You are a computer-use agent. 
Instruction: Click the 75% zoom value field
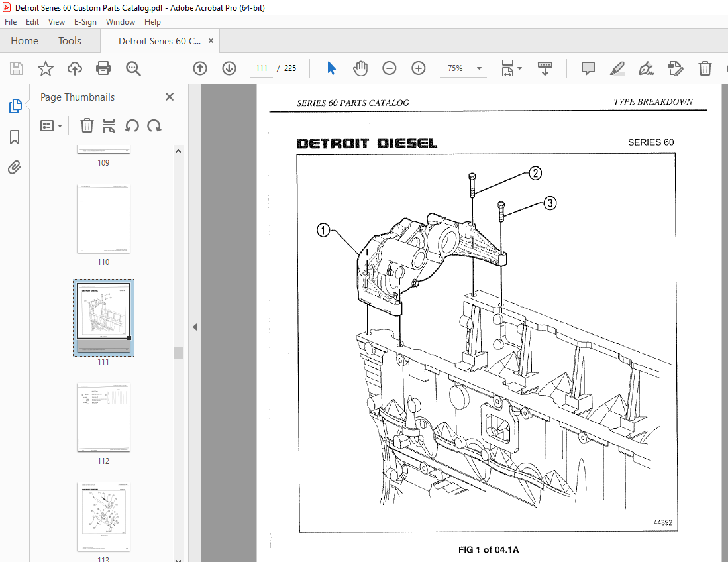click(x=455, y=68)
